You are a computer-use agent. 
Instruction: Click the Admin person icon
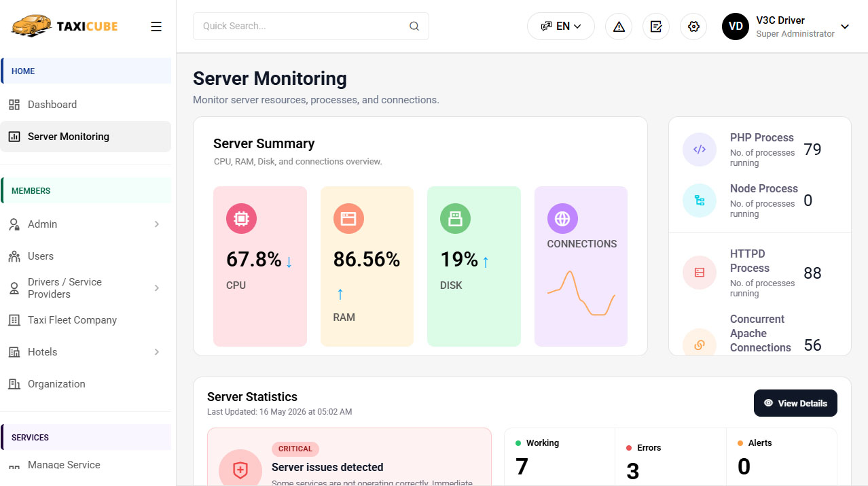click(x=14, y=224)
